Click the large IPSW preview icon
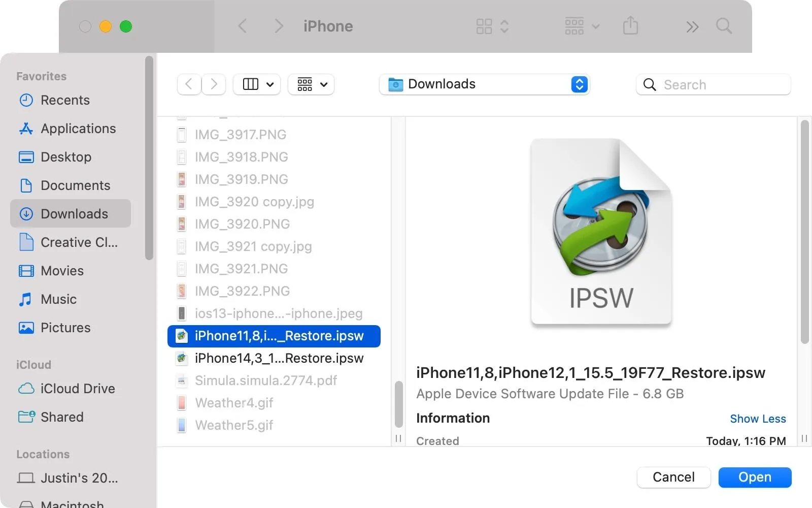812x508 pixels. [601, 232]
